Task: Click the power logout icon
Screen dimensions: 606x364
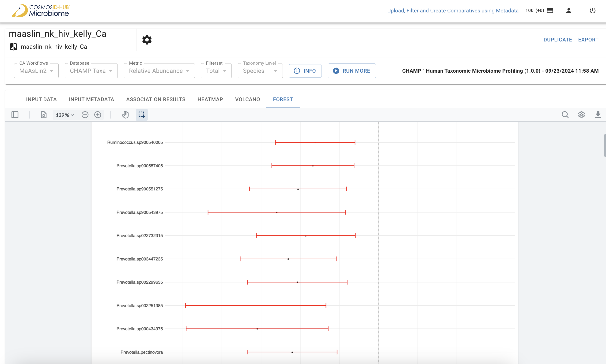Action: [x=592, y=11]
